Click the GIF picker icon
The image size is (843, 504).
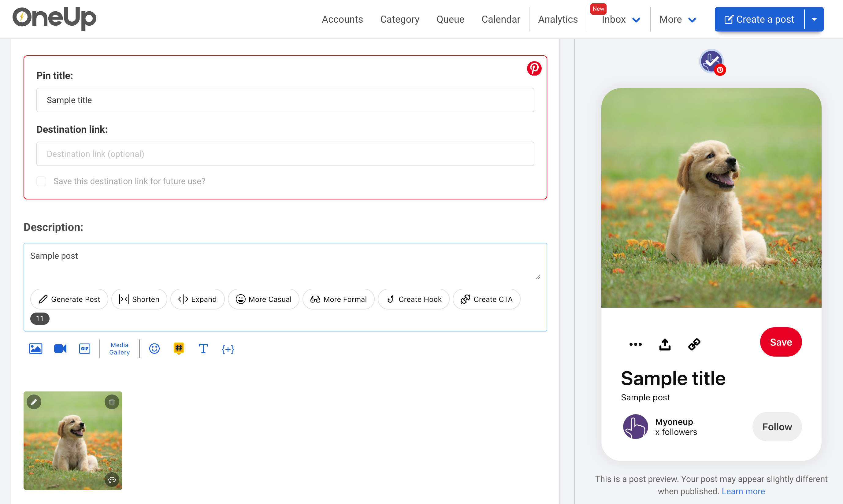tap(84, 348)
